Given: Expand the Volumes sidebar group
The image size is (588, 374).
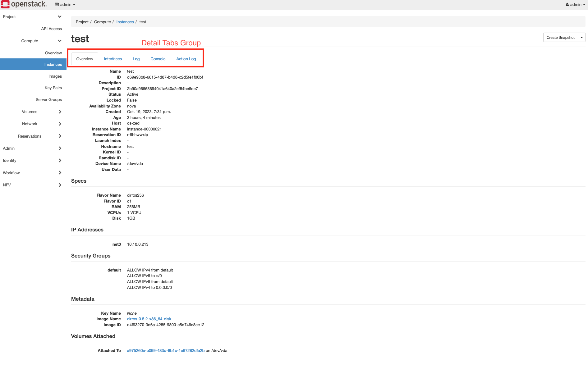Looking at the screenshot, I should point(41,112).
